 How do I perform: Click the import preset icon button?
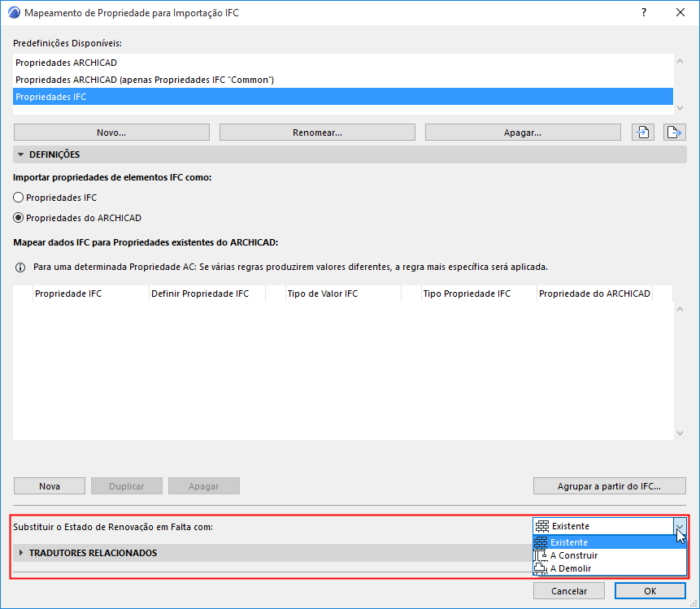coord(643,133)
